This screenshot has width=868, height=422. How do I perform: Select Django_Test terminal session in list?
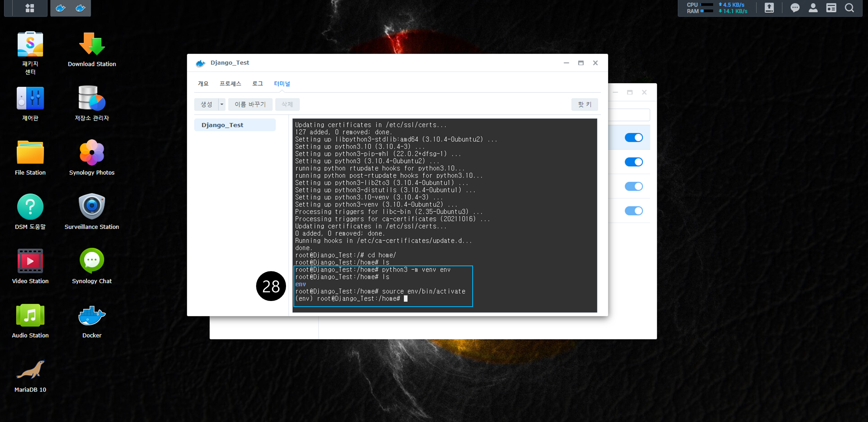[x=235, y=125]
